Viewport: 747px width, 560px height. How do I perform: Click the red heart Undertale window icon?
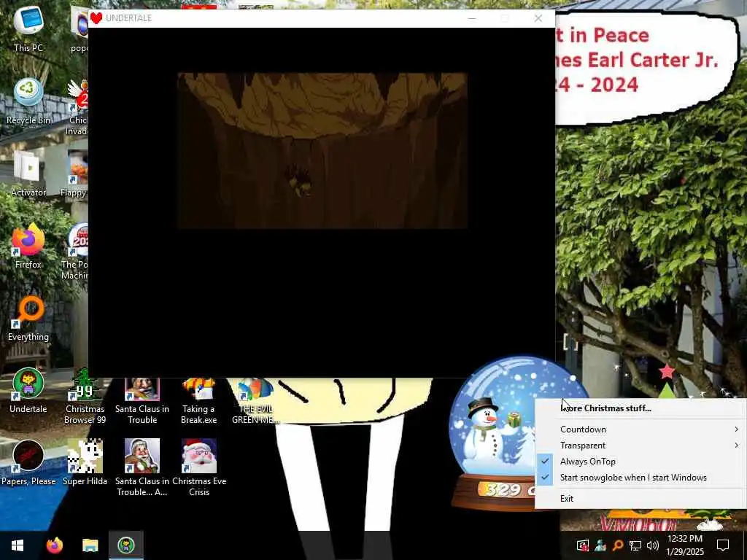pos(96,18)
